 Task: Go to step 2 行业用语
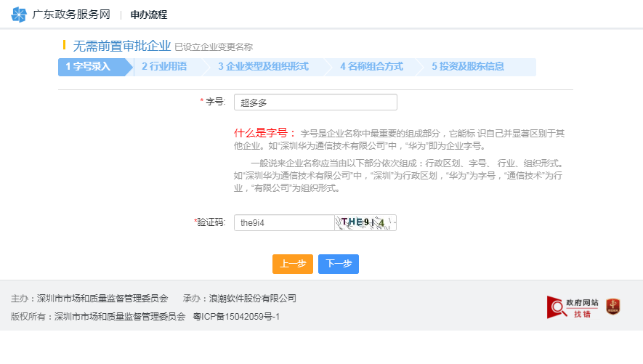[x=166, y=67]
